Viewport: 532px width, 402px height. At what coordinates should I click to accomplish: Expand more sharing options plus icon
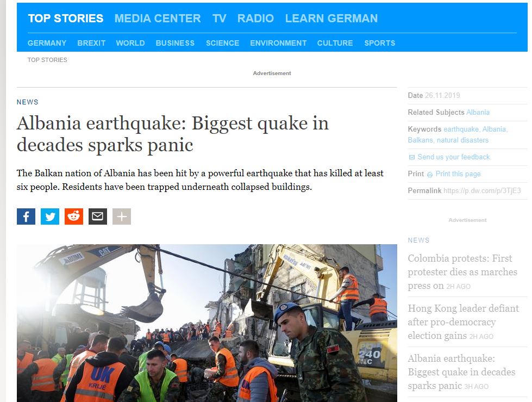point(122,217)
